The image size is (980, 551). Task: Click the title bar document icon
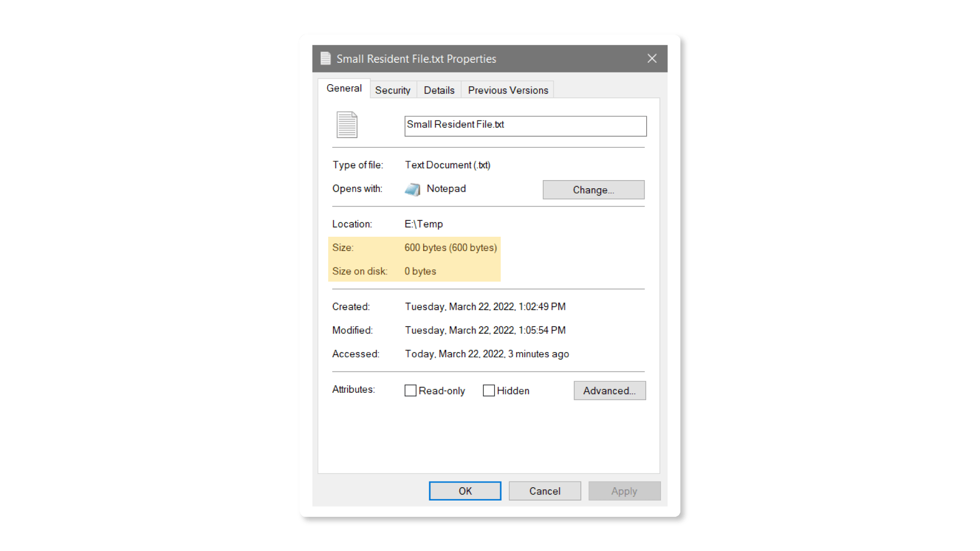pyautogui.click(x=325, y=59)
